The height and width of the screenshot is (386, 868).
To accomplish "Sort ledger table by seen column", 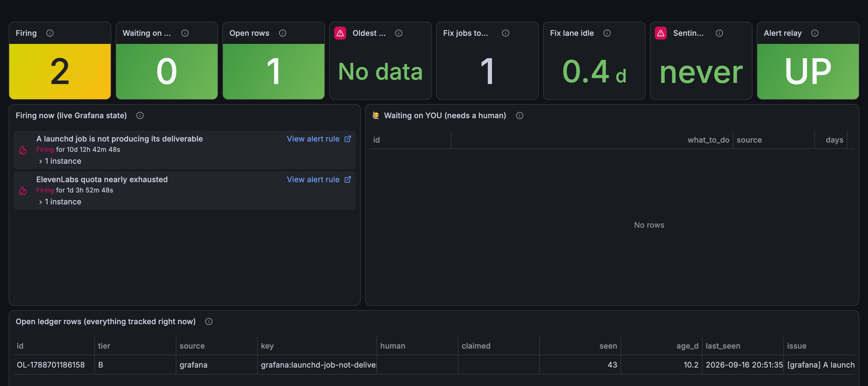I will [x=608, y=346].
